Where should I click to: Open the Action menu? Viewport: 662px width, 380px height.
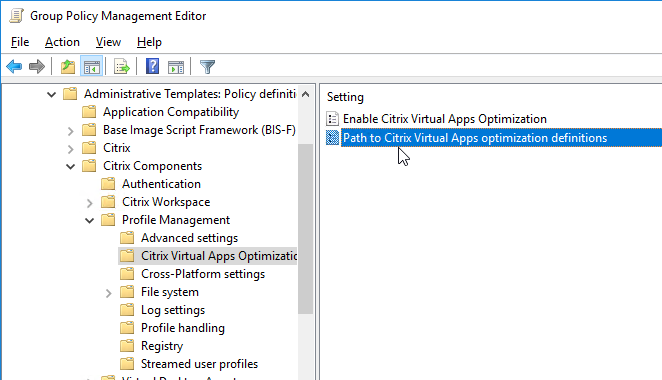[x=62, y=42]
